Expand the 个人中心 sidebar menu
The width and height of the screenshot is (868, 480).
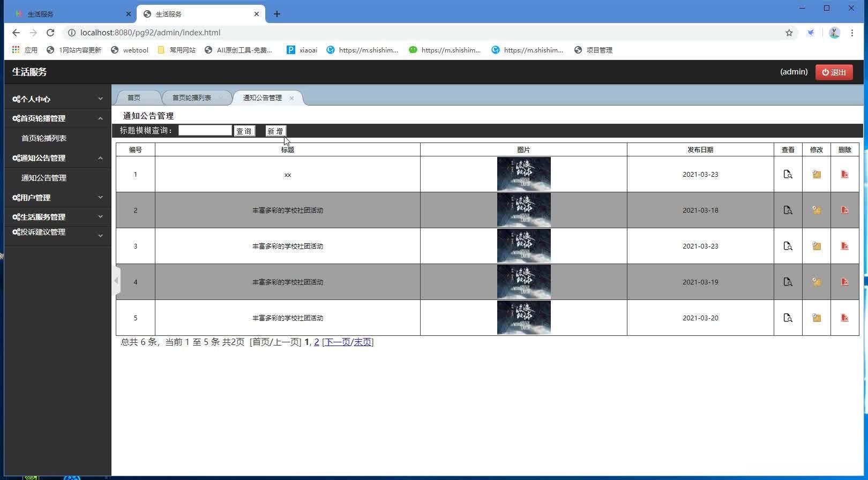click(58, 99)
